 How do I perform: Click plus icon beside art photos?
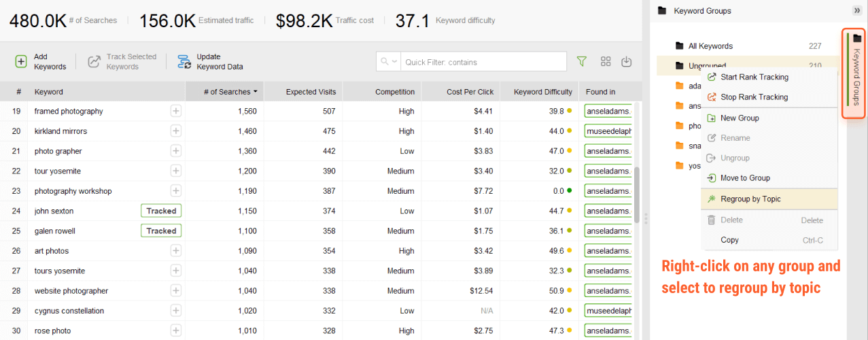coord(176,251)
